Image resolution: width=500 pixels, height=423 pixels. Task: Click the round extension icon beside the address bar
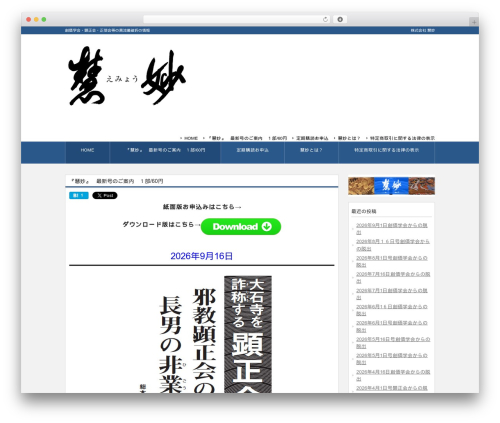[x=340, y=20]
